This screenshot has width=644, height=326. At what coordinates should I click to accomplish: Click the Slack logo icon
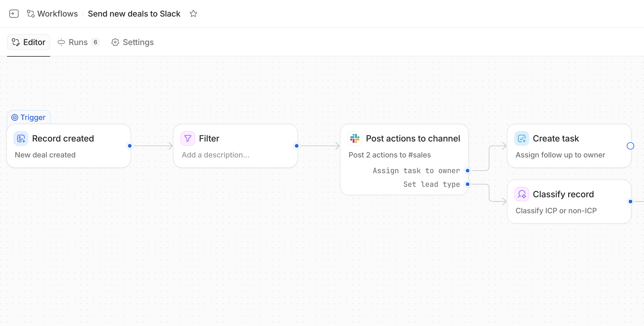[x=355, y=139]
